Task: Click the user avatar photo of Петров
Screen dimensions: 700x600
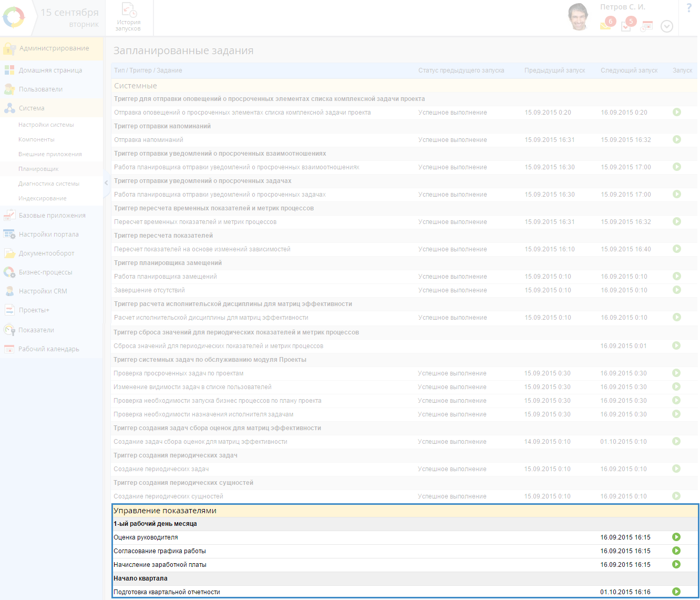Action: click(578, 17)
